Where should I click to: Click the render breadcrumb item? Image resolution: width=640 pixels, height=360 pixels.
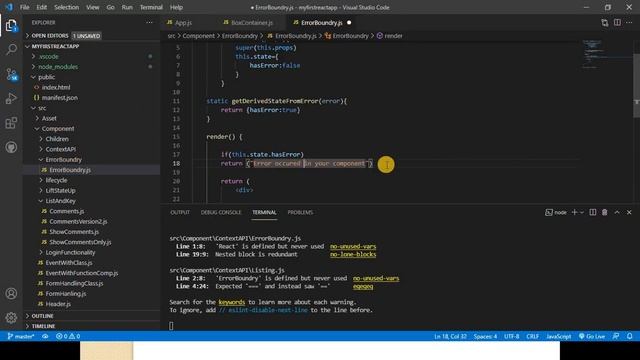(x=389, y=36)
